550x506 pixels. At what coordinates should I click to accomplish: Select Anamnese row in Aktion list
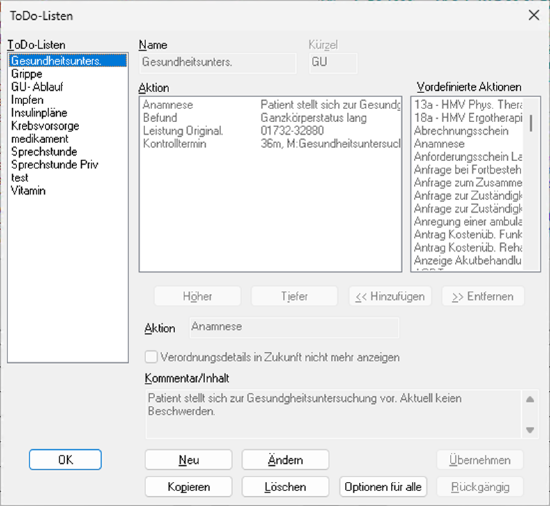[x=270, y=104]
